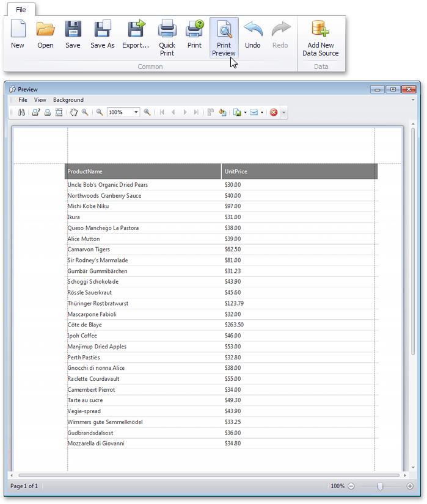Go to Previous Page arrow in Preview toolbar
Image resolution: width=427 pixels, height=504 pixels.
[173, 112]
